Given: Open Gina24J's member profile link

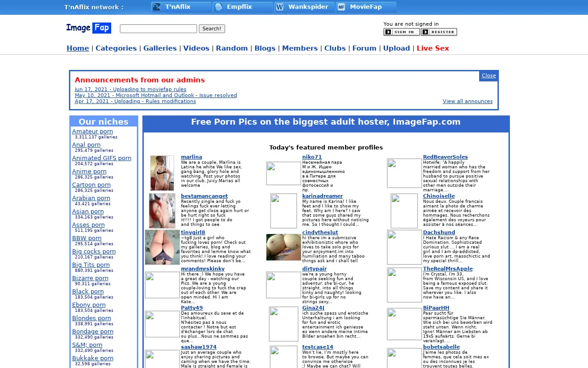Looking at the screenshot, I should coord(313,308).
